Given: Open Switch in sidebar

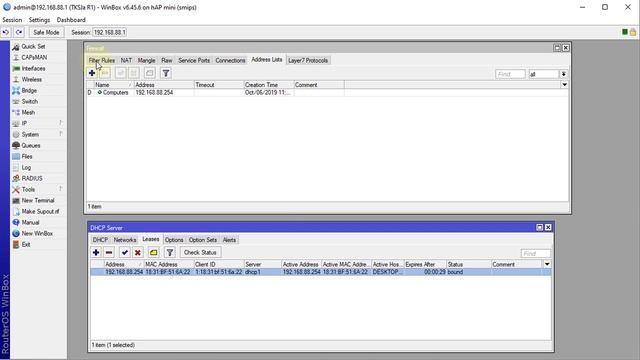Looking at the screenshot, I should [x=29, y=102].
